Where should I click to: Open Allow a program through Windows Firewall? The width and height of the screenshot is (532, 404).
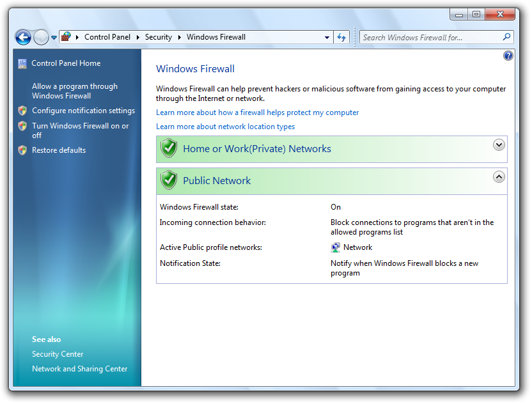pos(75,91)
